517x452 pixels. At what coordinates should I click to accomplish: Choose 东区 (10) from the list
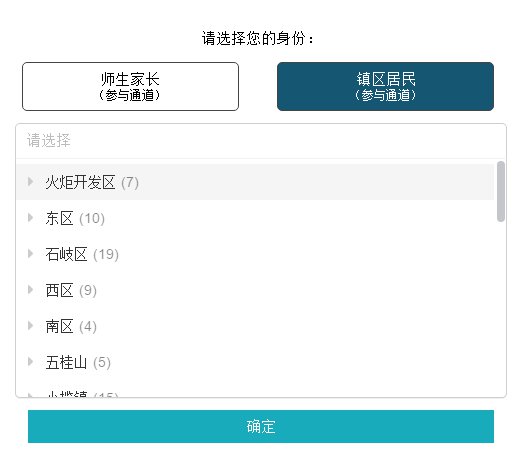click(x=255, y=218)
